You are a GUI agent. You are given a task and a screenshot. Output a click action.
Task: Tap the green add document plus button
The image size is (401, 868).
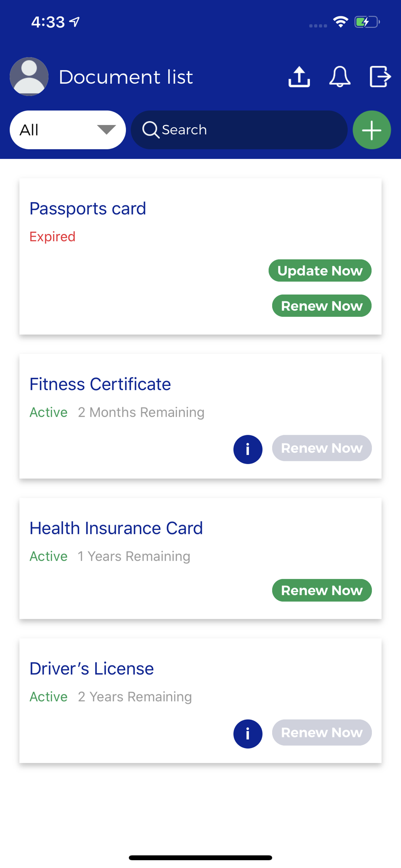(372, 130)
